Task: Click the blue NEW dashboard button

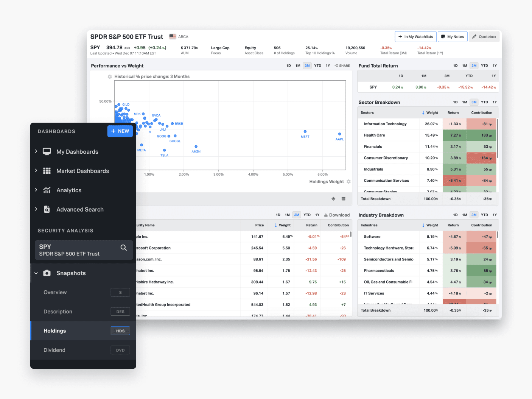Action: click(120, 131)
